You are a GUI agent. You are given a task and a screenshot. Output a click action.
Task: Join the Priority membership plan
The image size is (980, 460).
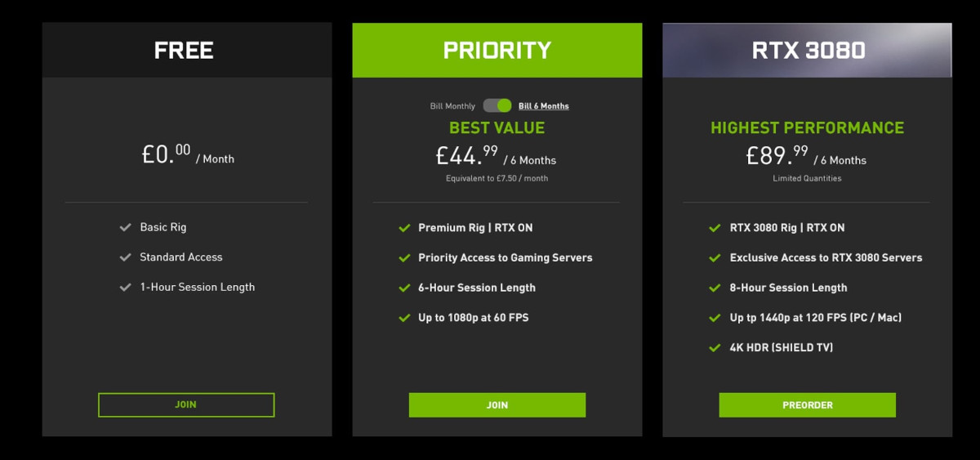(x=497, y=405)
